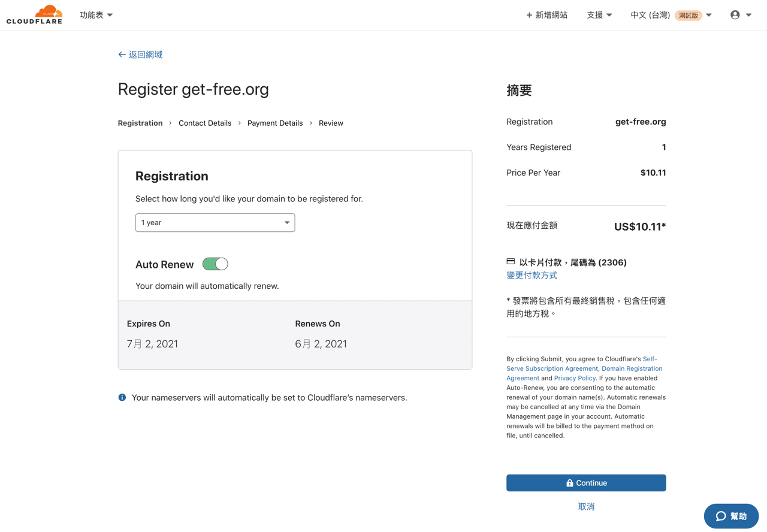Image resolution: width=767 pixels, height=532 pixels.
Task: Select the Review step
Action: coord(331,123)
